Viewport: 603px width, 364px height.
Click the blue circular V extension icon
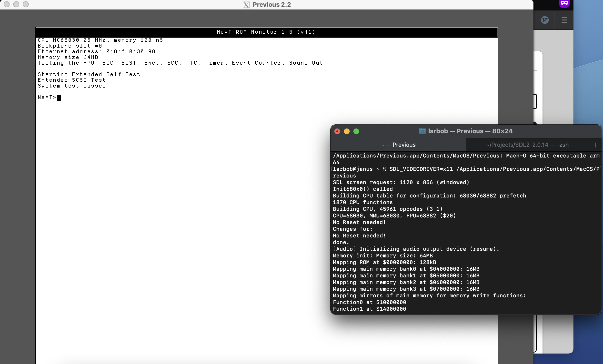click(545, 20)
